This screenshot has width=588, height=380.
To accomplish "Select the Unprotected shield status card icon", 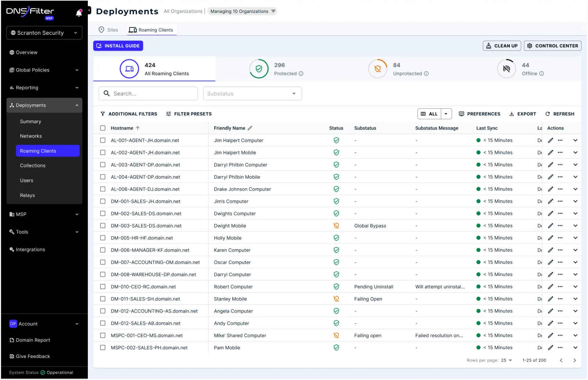I will [377, 69].
